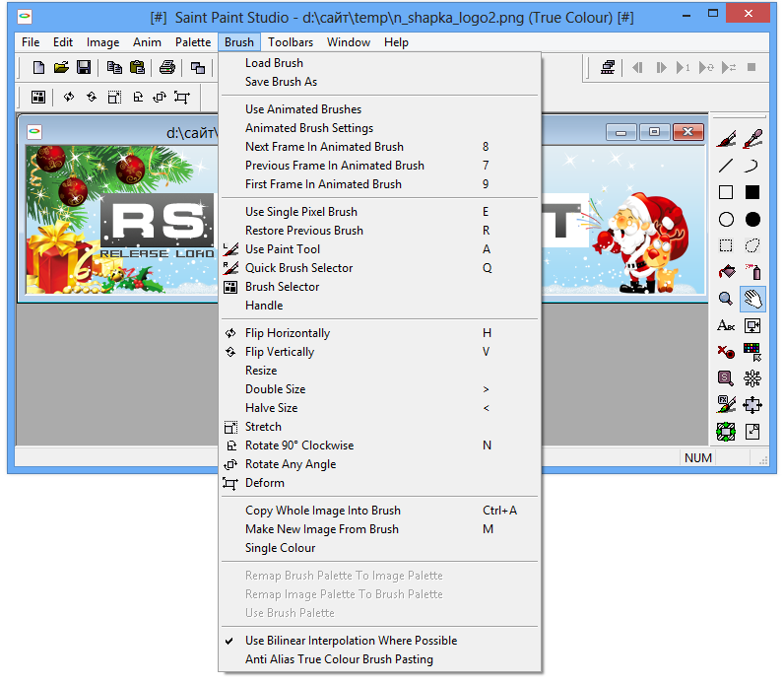Choose Rotate Any Angle

(379, 464)
